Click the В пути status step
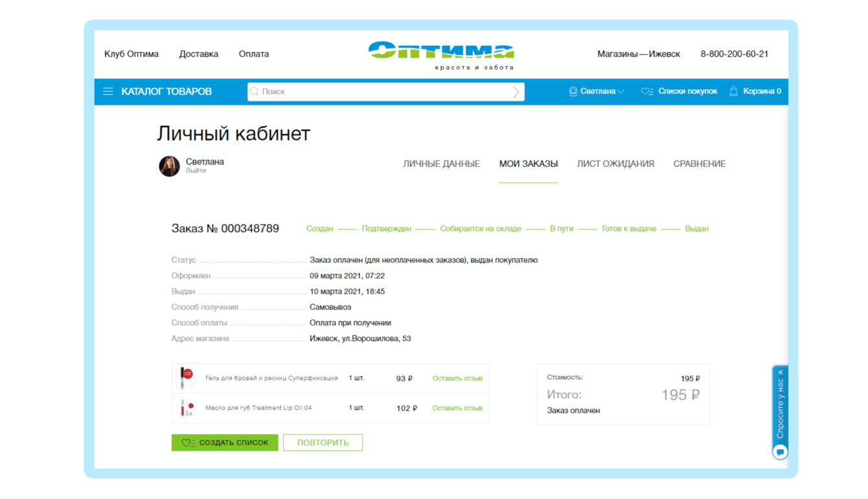This screenshot has height=499, width=868. [562, 228]
